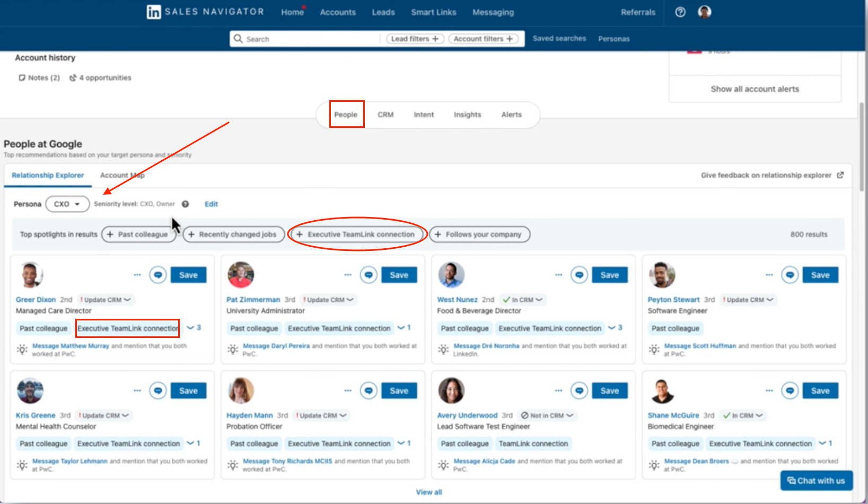Screen dimensions: 868x504
Task: Message Pat Zimmerman via chat icon
Action: 369,275
